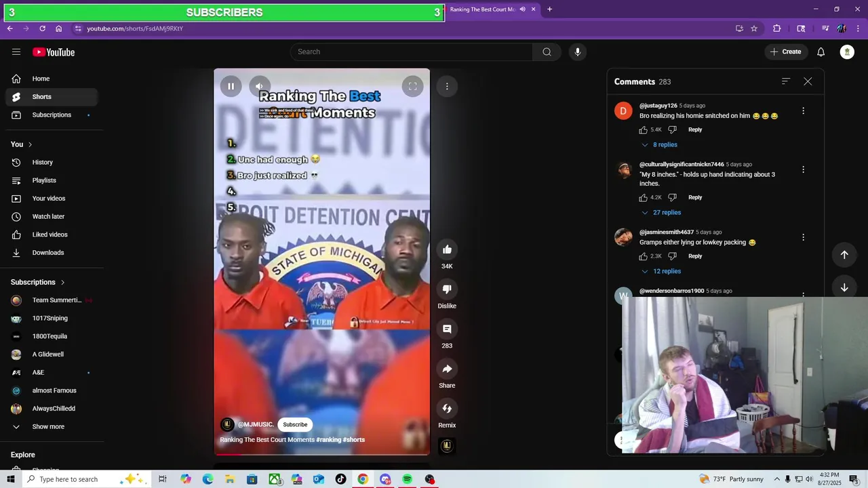Open action menu for @justaguy126's comment
The height and width of the screenshot is (488, 868).
(803, 110)
